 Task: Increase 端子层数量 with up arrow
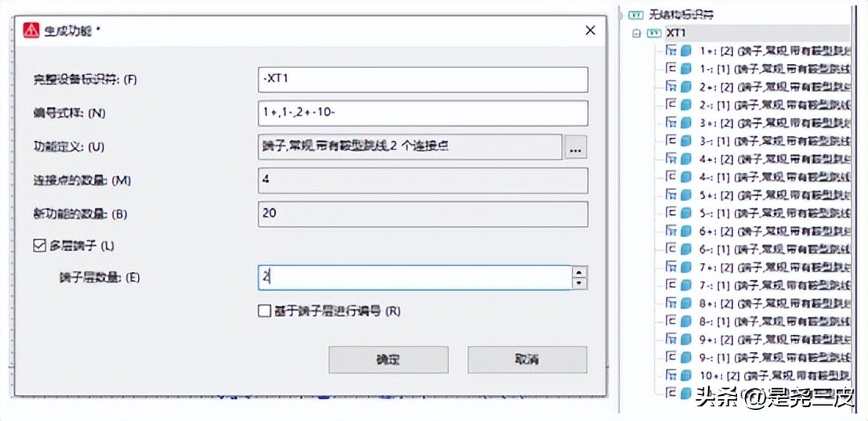(x=580, y=272)
